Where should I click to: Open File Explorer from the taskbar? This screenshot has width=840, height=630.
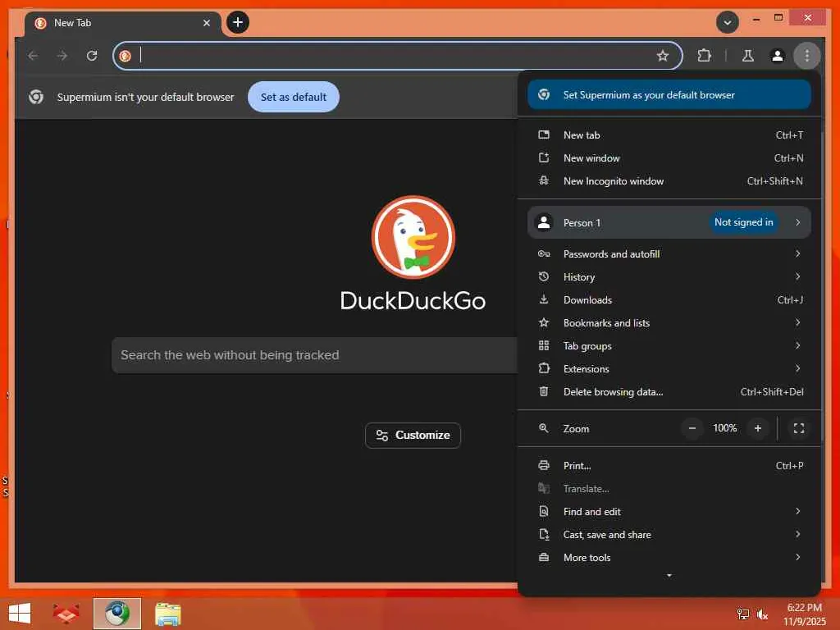(168, 614)
